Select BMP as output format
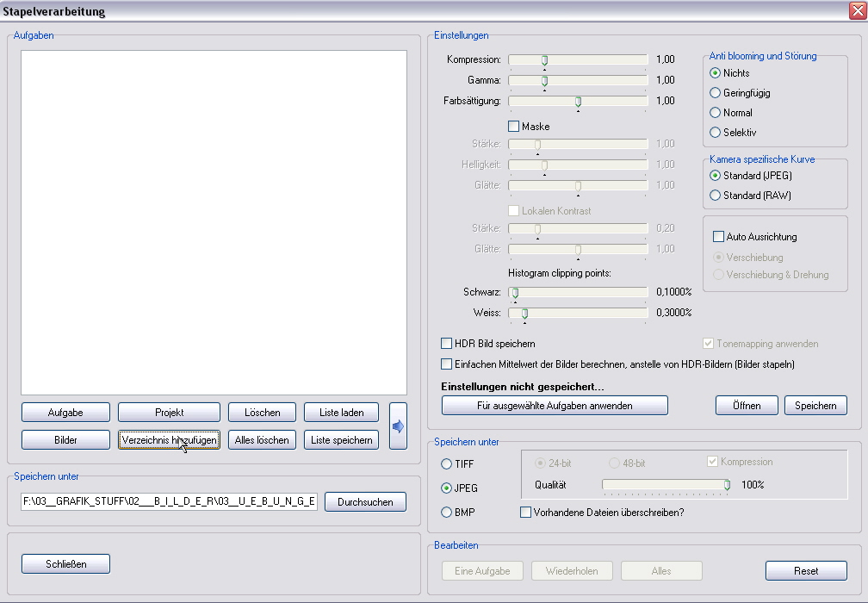 pyautogui.click(x=447, y=513)
